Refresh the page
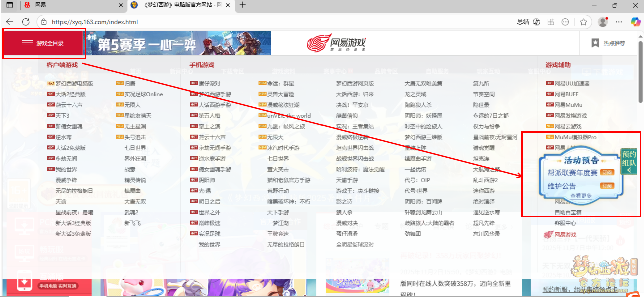 (x=26, y=22)
